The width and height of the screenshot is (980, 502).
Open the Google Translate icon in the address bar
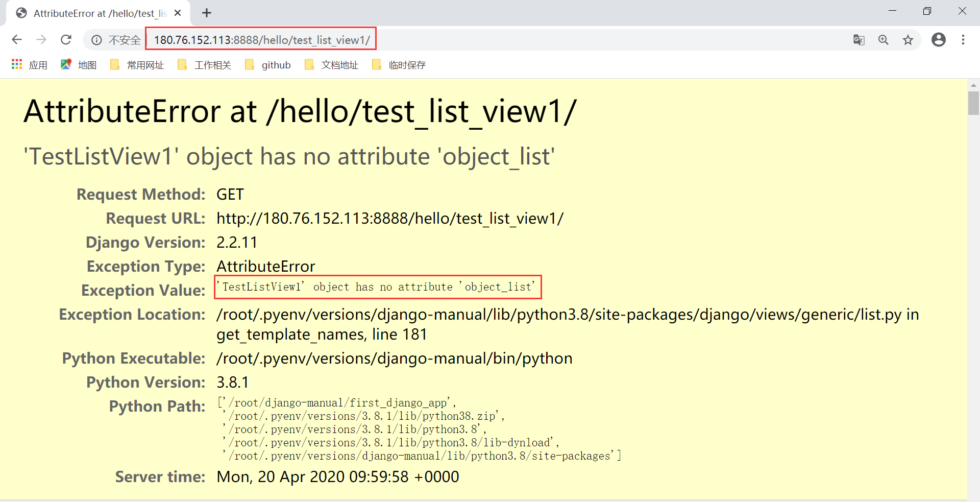(x=859, y=40)
